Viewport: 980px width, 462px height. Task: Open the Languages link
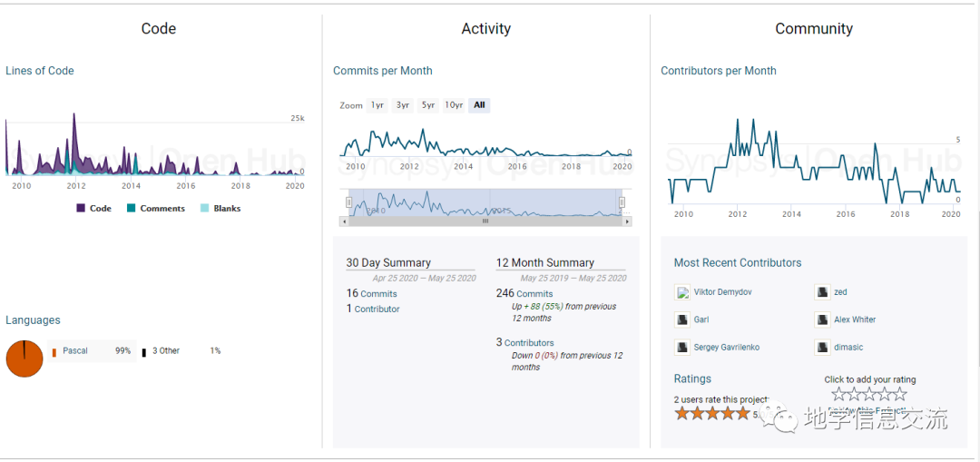coord(34,320)
